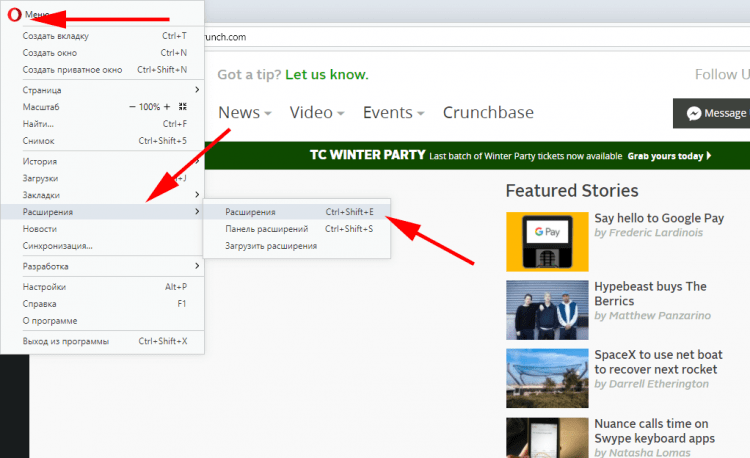The height and width of the screenshot is (458, 750).
Task: Click 'Grab yours today' banner link
Action: coord(669,156)
